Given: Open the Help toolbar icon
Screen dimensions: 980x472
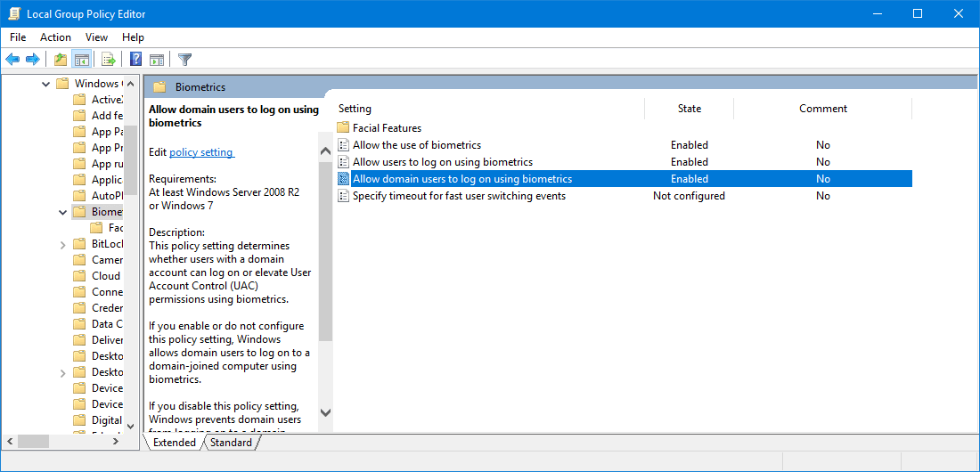Looking at the screenshot, I should click(135, 60).
